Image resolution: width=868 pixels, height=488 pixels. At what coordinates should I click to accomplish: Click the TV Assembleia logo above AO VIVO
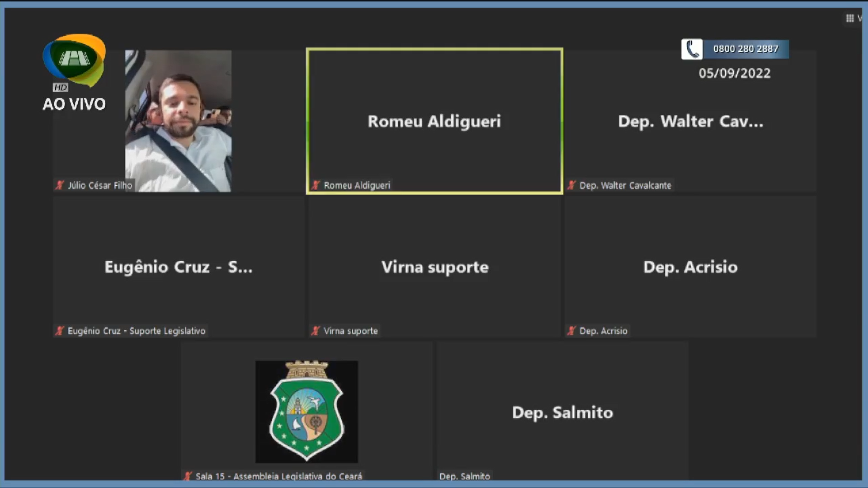tap(74, 60)
